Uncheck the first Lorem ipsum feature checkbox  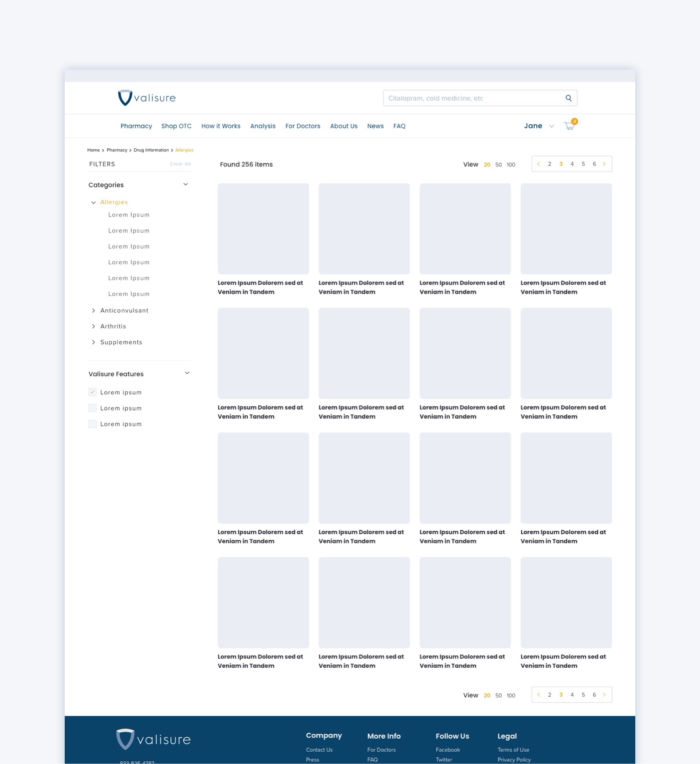pos(92,392)
